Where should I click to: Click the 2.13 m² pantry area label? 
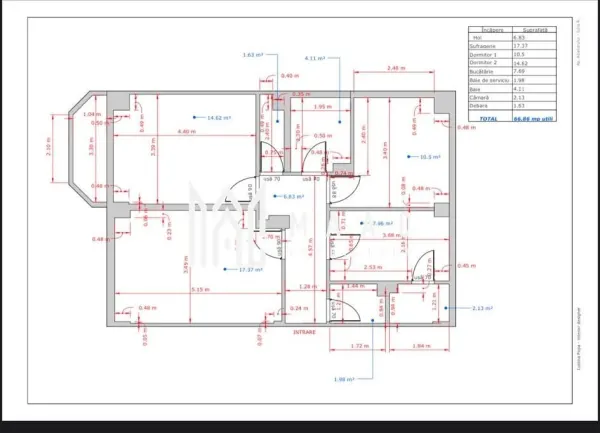tap(482, 308)
